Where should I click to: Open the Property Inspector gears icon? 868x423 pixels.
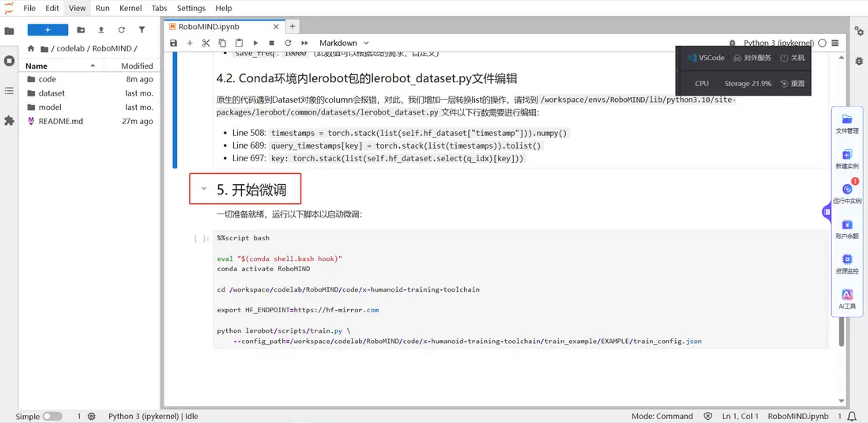coord(859,31)
